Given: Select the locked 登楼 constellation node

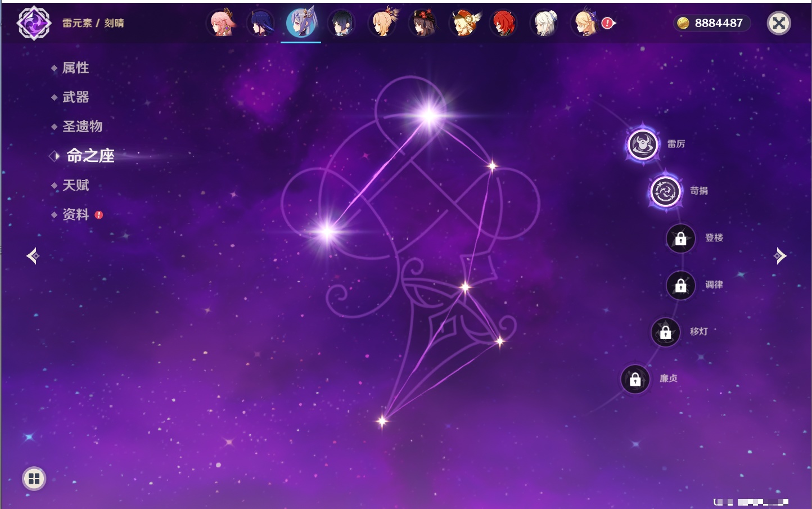Looking at the screenshot, I should tap(680, 238).
